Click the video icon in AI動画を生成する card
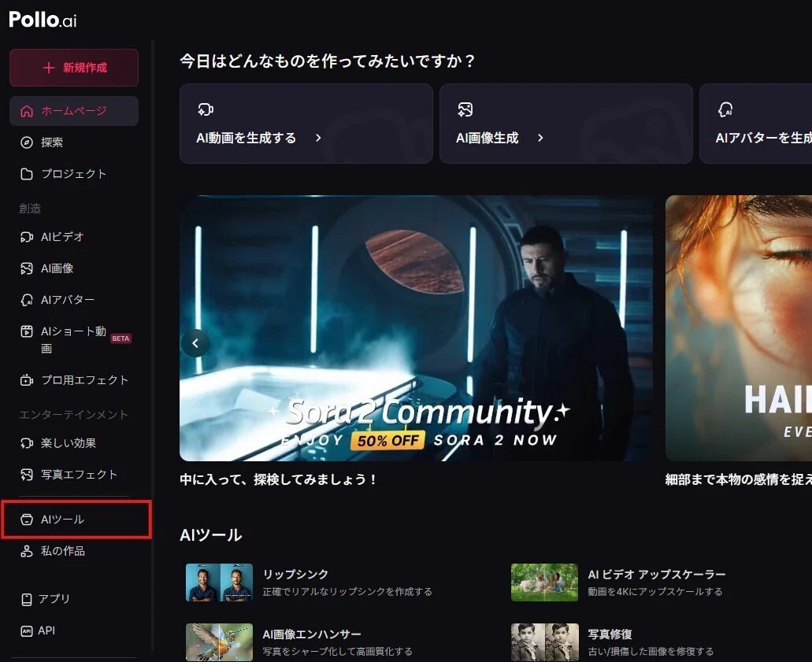Image resolution: width=812 pixels, height=662 pixels. 206,109
